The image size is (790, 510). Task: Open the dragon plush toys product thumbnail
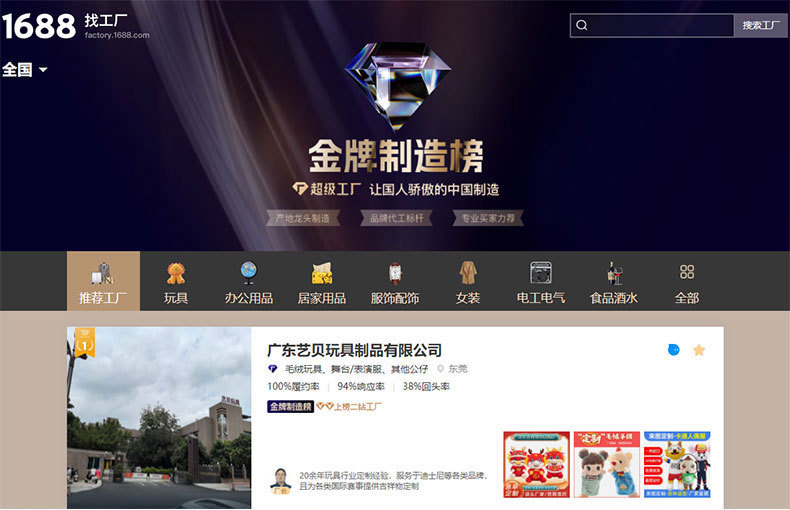pyautogui.click(x=537, y=465)
